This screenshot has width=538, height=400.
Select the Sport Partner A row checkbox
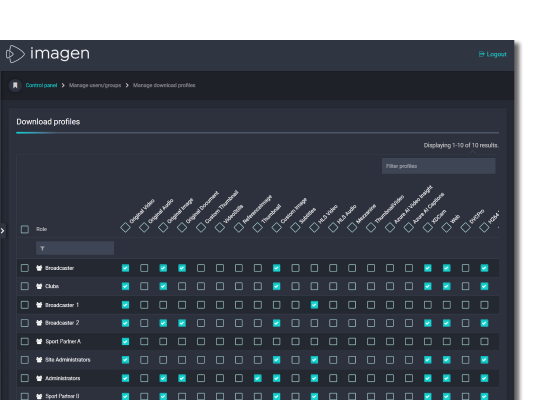[25, 341]
